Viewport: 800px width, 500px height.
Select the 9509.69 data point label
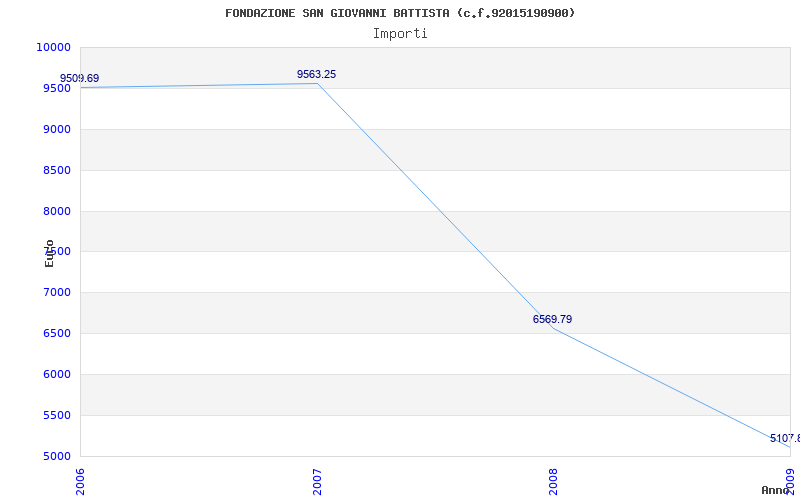tap(79, 78)
